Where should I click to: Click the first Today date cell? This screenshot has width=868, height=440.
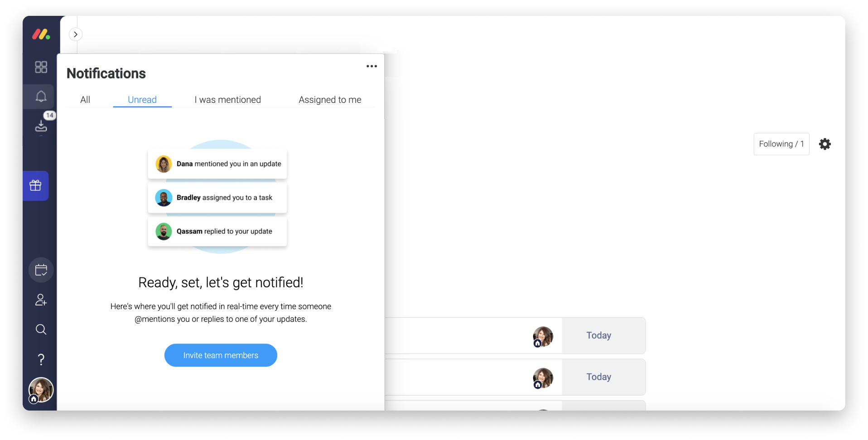pyautogui.click(x=603, y=336)
